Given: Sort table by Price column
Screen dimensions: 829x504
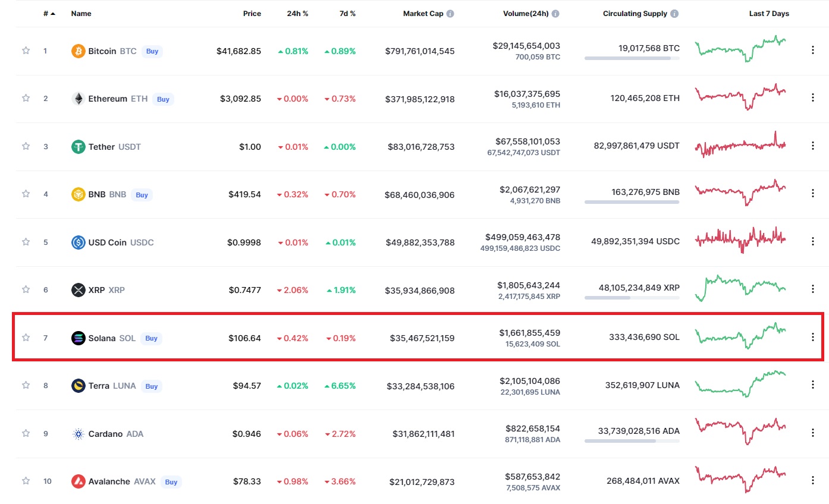Looking at the screenshot, I should pyautogui.click(x=252, y=14).
